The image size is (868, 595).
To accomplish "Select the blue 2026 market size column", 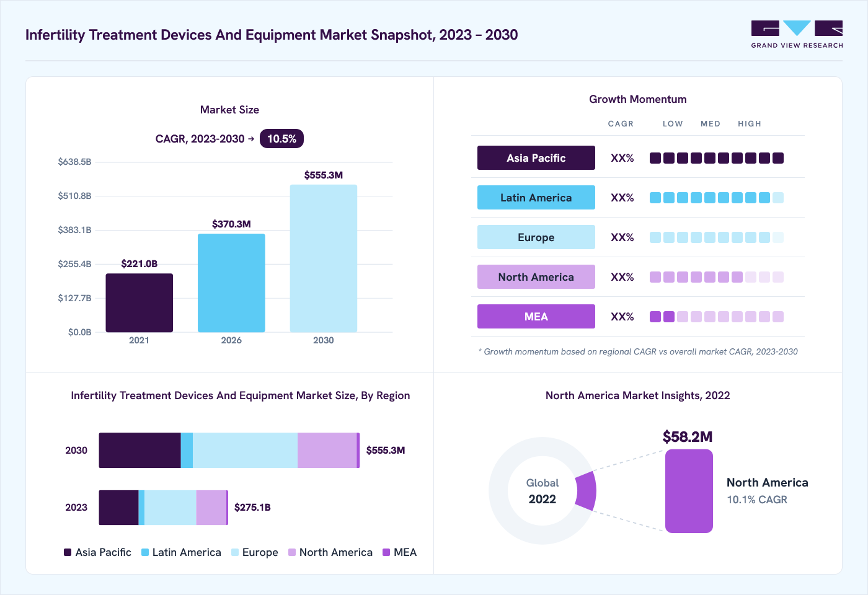I will pos(231,283).
